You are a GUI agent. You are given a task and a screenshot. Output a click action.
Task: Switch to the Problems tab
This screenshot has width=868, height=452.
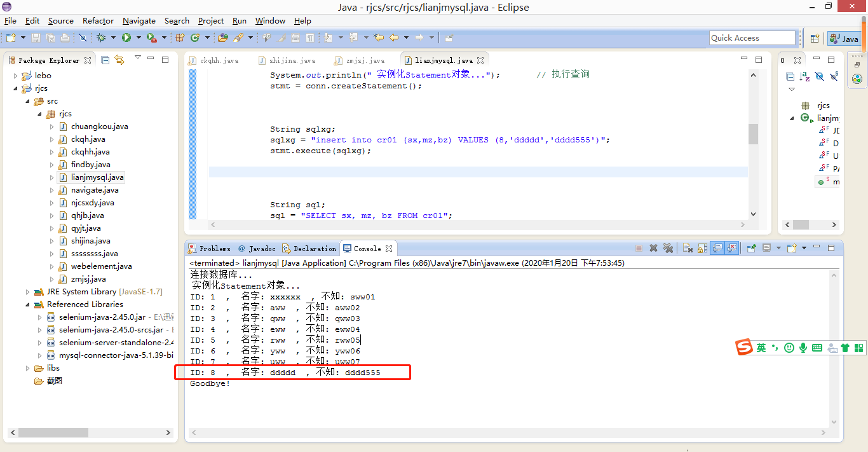pos(210,249)
